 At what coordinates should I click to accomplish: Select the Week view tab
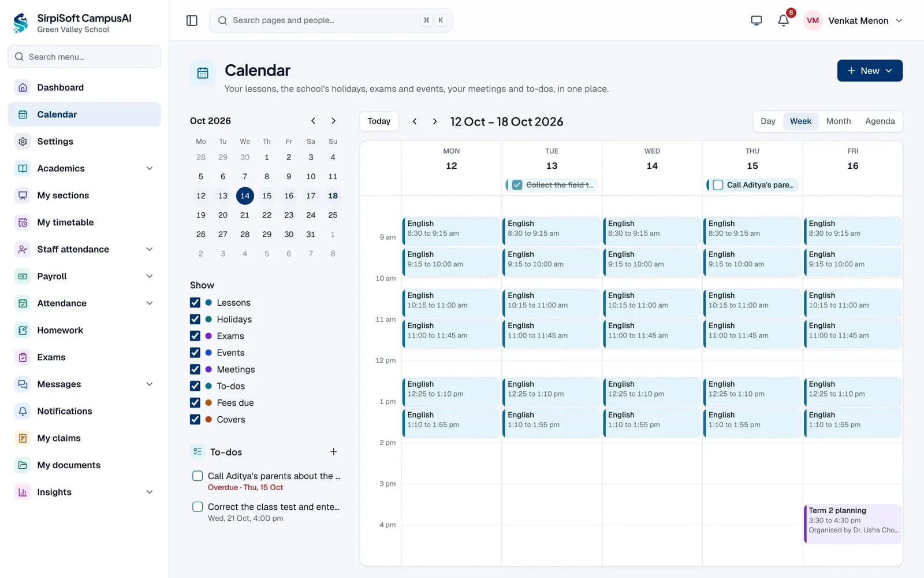pyautogui.click(x=800, y=121)
